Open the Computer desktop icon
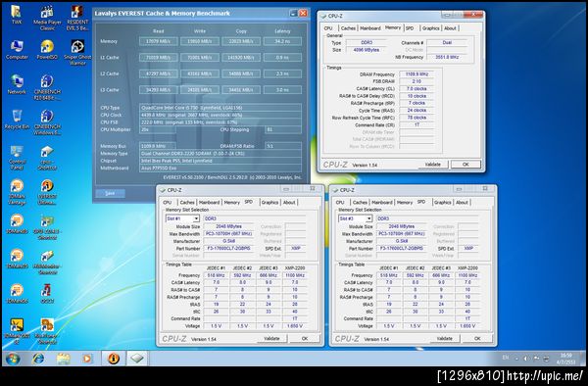Image resolution: width=588 pixels, height=386 pixels. point(17,49)
